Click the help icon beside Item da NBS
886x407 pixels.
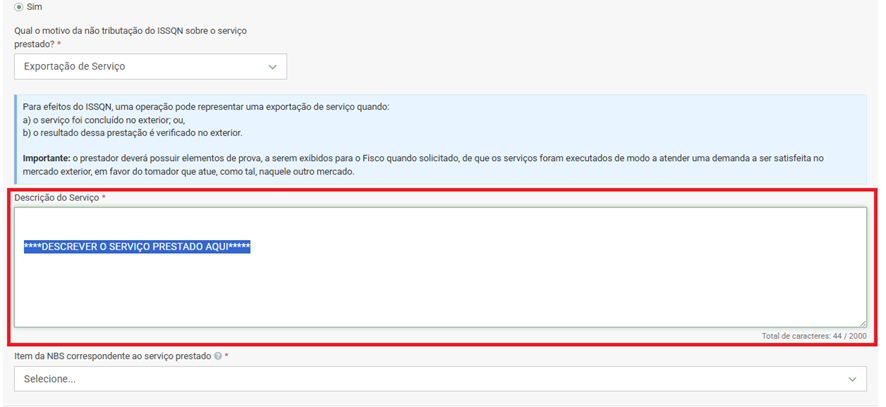(218, 356)
